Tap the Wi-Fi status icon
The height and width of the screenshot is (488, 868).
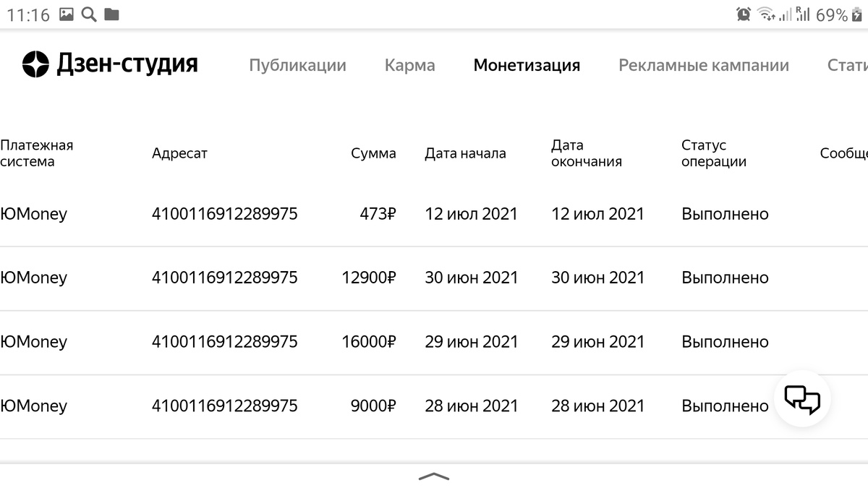point(765,14)
